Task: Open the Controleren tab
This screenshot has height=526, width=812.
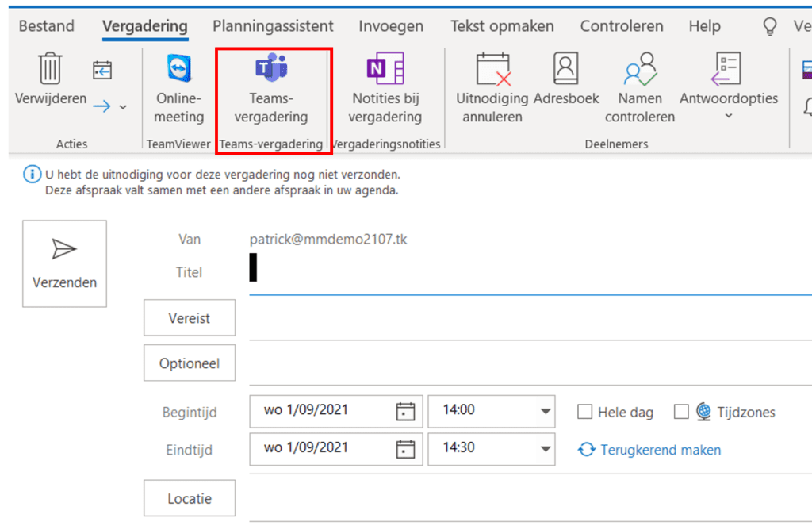Action: point(622,26)
